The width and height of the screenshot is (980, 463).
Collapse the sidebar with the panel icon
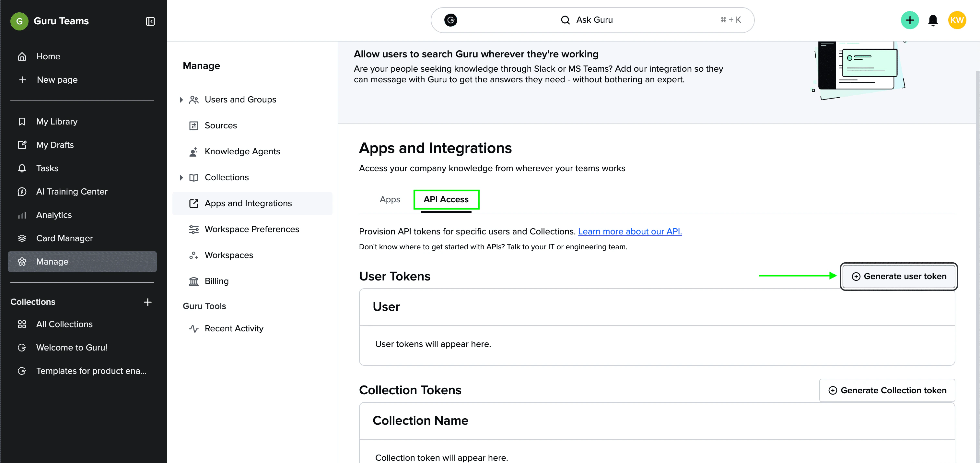coord(150,21)
